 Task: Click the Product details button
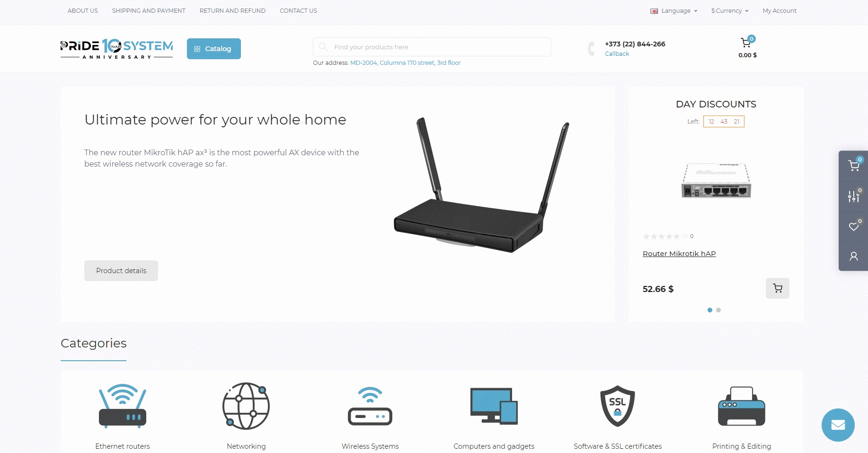point(121,271)
